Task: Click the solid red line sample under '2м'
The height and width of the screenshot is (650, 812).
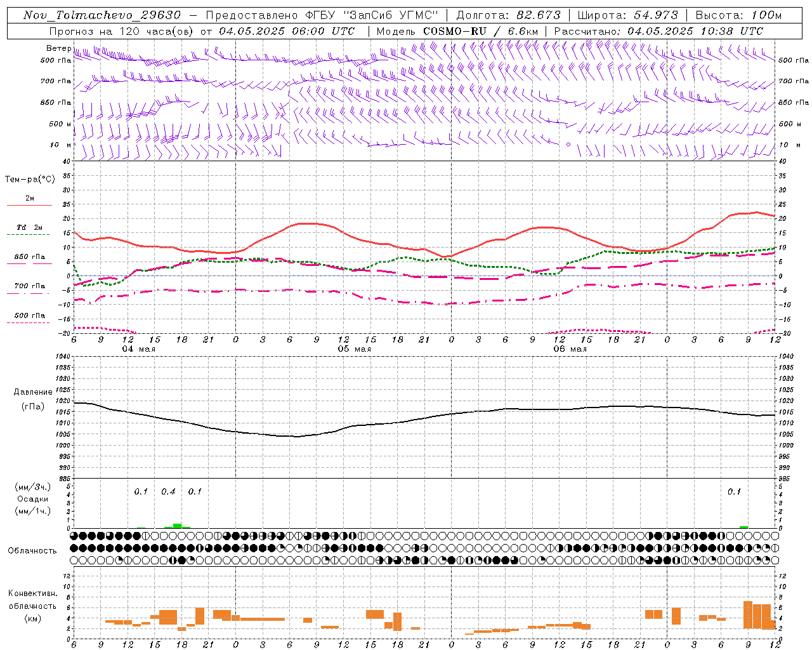Action: pyautogui.click(x=29, y=205)
